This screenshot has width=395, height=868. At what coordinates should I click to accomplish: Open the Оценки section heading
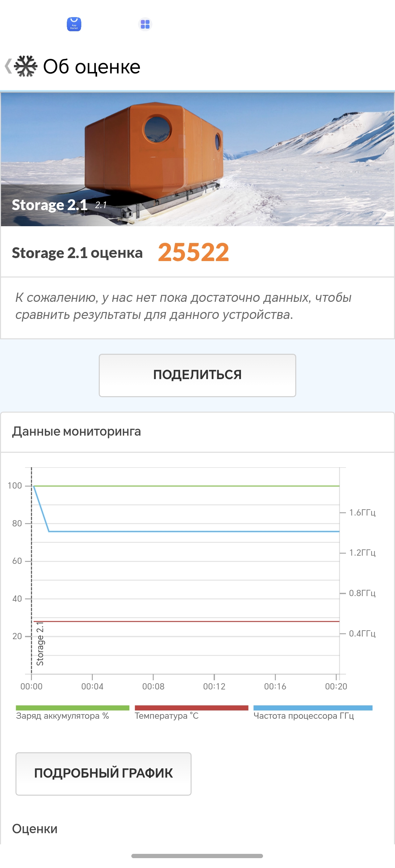35,829
